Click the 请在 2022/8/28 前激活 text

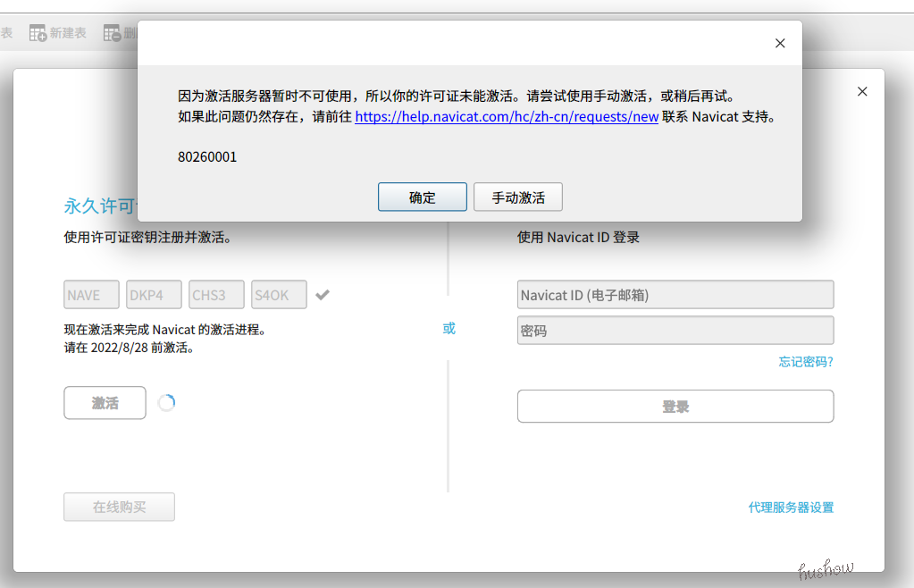tap(129, 348)
